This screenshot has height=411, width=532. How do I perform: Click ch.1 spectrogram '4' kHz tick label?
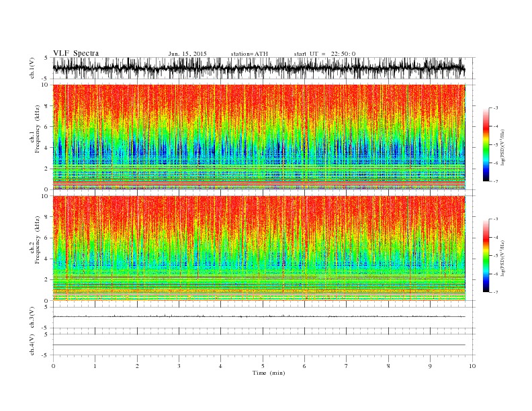coord(47,148)
